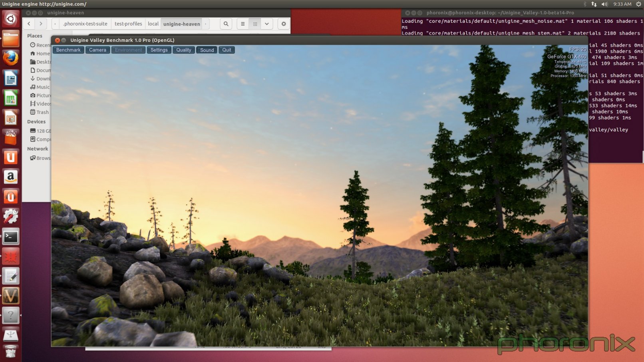Open Amazon launcher icon

coord(11,177)
